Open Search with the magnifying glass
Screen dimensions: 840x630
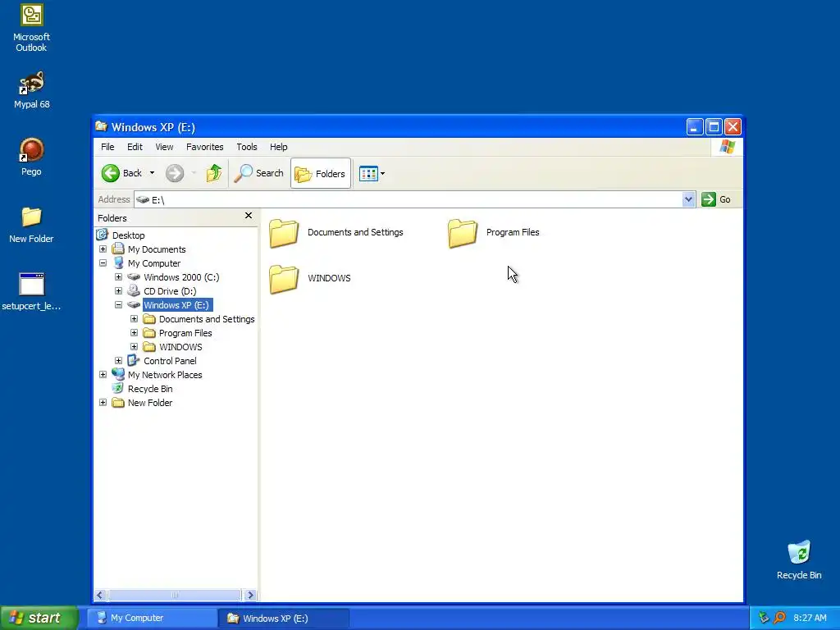[258, 173]
